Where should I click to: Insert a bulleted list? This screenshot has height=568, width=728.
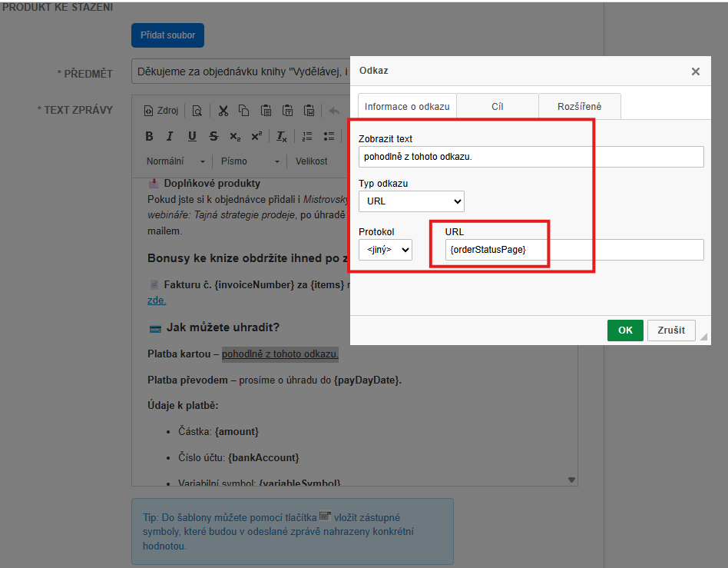click(x=329, y=136)
